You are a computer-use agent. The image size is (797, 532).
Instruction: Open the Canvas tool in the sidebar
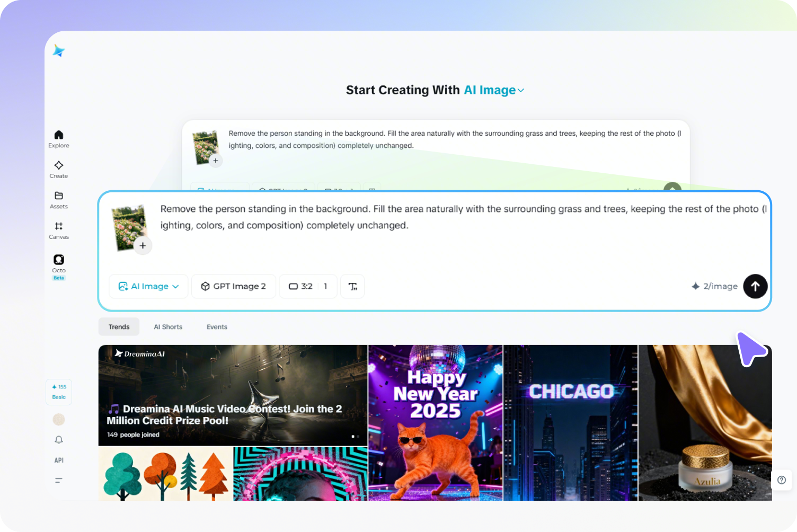(x=59, y=230)
